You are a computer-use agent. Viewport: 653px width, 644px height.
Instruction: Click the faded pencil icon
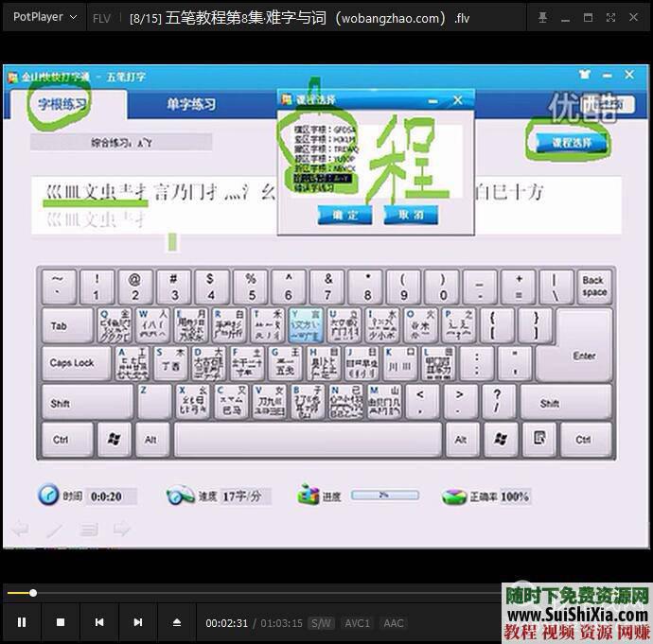click(55, 530)
